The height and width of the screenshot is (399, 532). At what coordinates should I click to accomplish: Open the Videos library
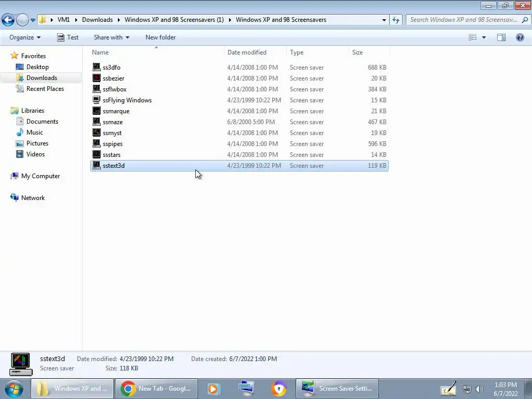[35, 154]
